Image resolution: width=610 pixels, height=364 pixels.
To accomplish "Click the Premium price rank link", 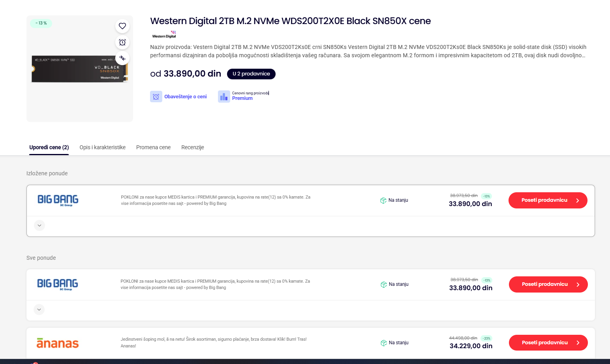I will [242, 98].
